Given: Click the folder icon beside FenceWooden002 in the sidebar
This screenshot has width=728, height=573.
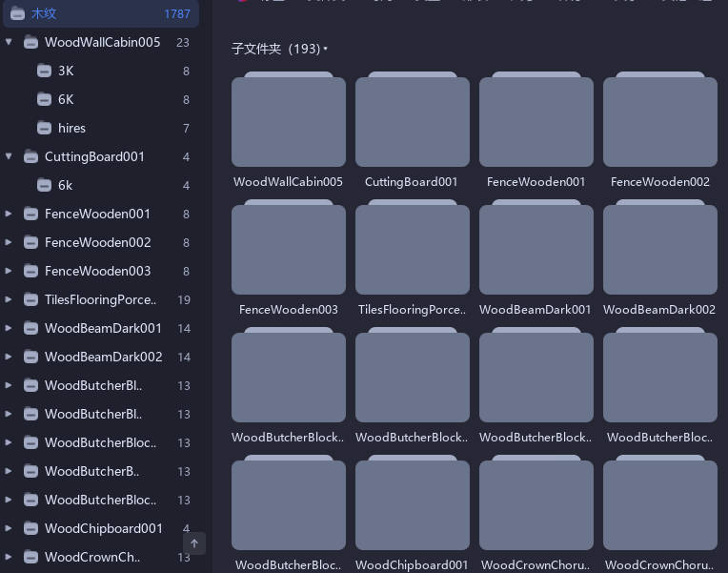Looking at the screenshot, I should click(30, 242).
